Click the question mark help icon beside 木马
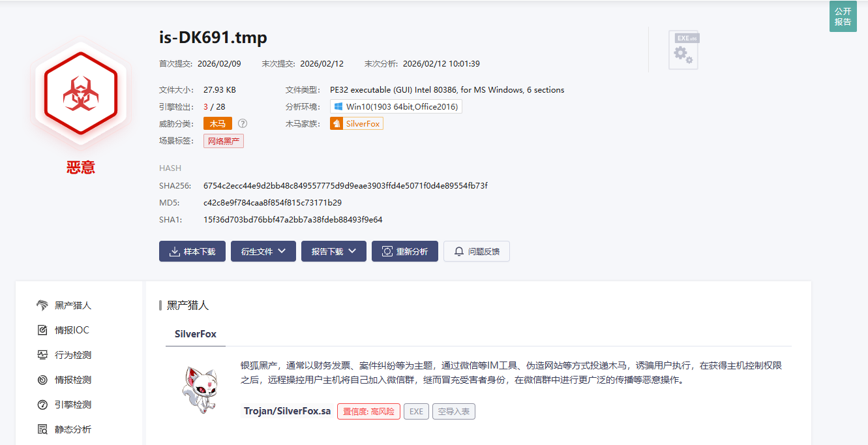The image size is (868, 445). [x=243, y=123]
